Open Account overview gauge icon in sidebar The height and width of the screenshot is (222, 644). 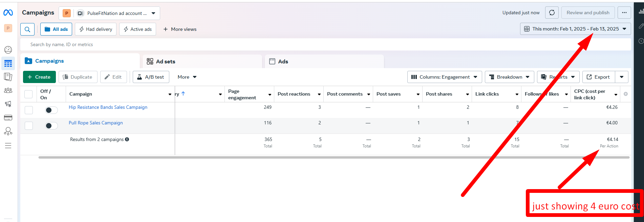coord(8,50)
